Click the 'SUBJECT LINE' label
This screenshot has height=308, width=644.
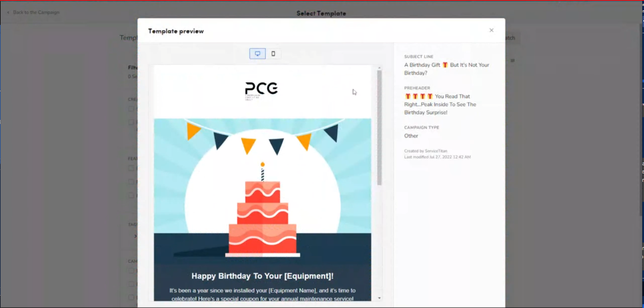tap(419, 57)
